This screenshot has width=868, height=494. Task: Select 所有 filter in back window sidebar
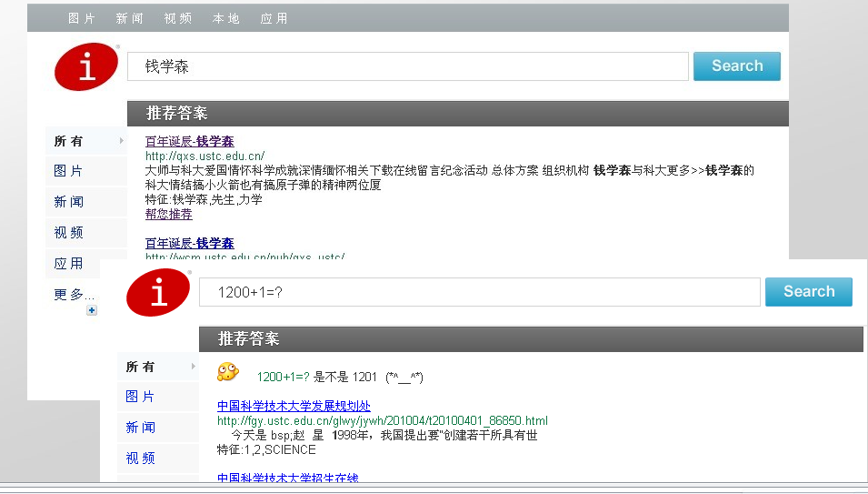pyautogui.click(x=85, y=141)
